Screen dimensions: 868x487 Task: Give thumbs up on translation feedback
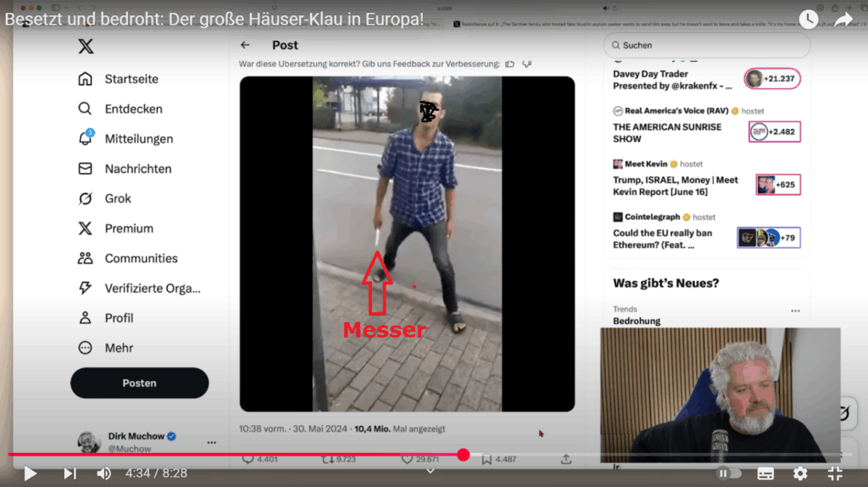pos(509,64)
